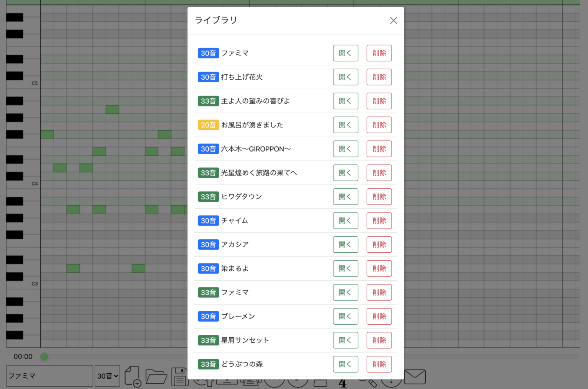
Task: Create a new song file
Action: click(x=132, y=376)
